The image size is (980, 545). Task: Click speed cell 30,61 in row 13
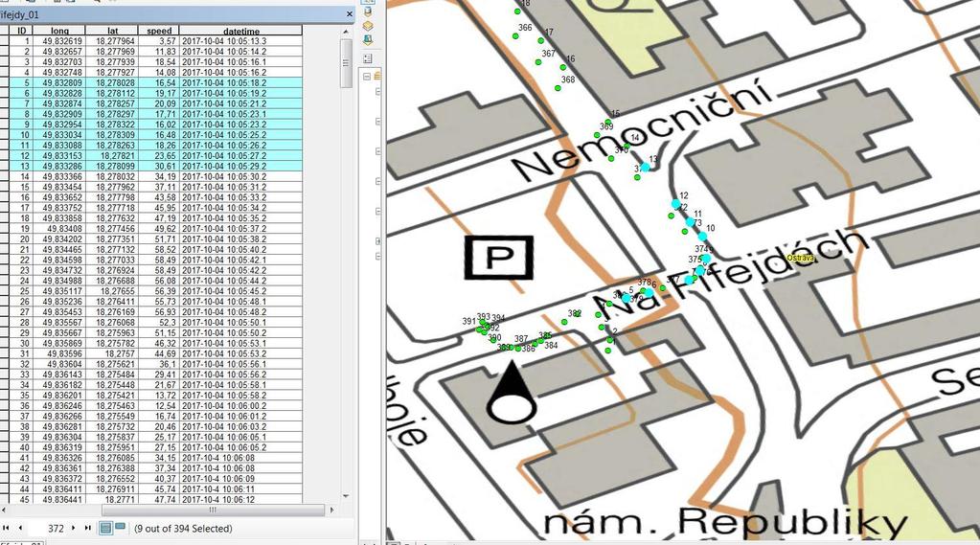pos(159,167)
